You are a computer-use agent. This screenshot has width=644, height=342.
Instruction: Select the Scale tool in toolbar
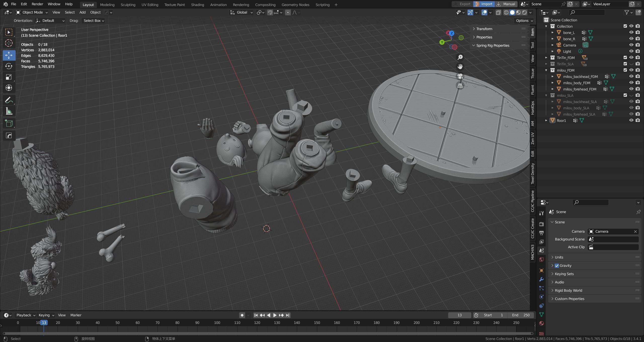(9, 77)
